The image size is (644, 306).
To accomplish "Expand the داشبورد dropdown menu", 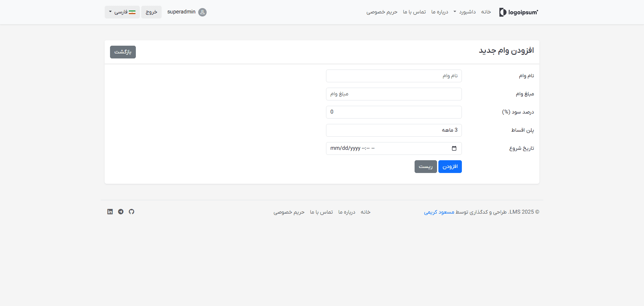I will coord(465,12).
